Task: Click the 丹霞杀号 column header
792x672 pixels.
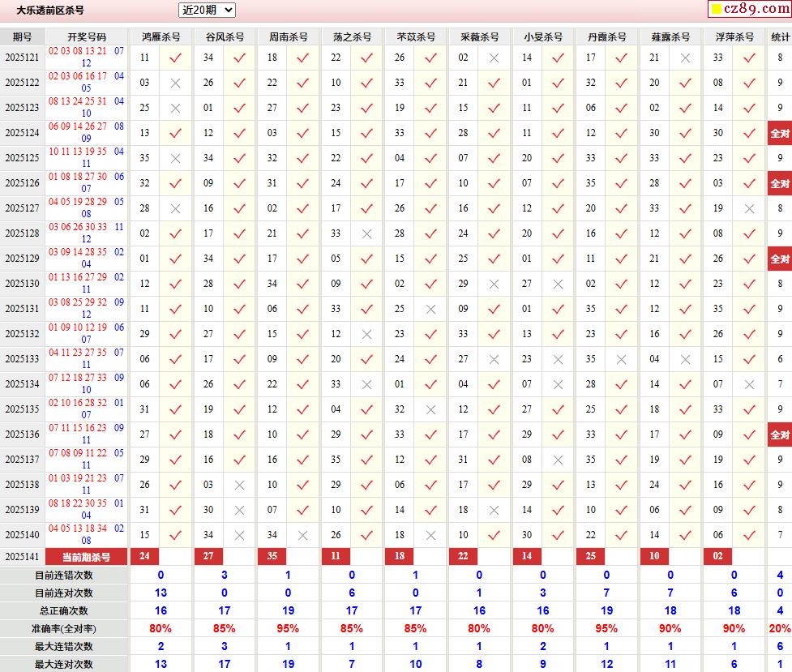Action: point(607,37)
